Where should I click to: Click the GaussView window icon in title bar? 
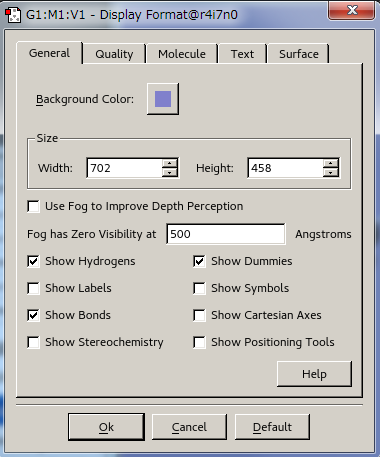pyautogui.click(x=13, y=15)
